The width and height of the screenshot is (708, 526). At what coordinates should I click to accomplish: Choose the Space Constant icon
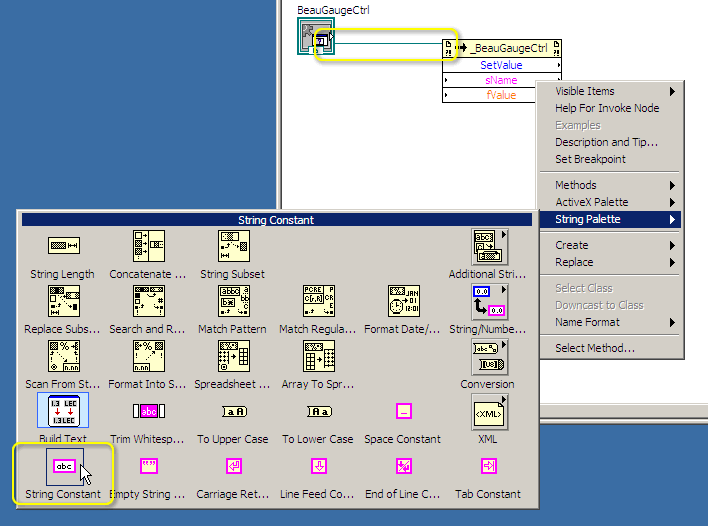(x=404, y=411)
